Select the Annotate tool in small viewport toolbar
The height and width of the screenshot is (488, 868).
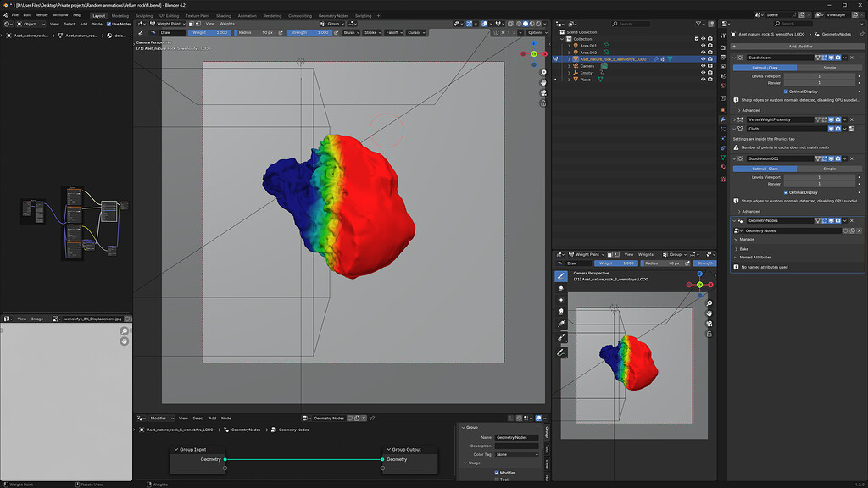(561, 352)
